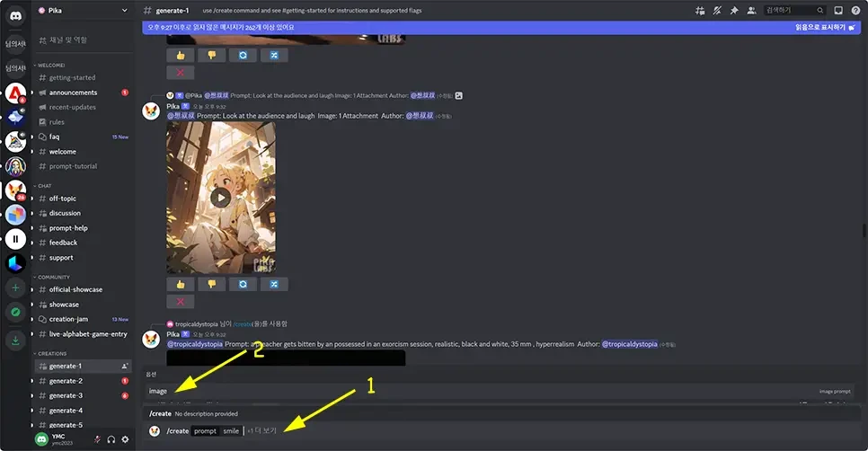Toggle microphone mute in user panel
Viewport: 868px width, 451px height.
[x=97, y=439]
